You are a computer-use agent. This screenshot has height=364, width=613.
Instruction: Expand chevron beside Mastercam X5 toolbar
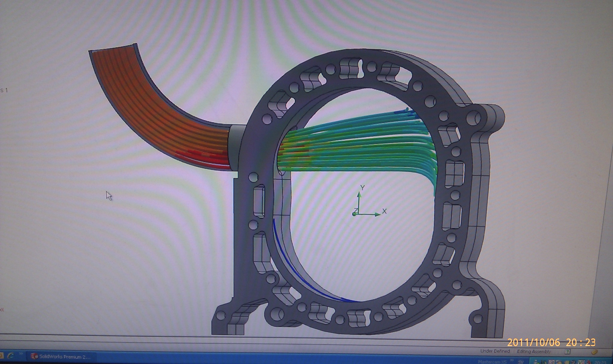tap(512, 360)
